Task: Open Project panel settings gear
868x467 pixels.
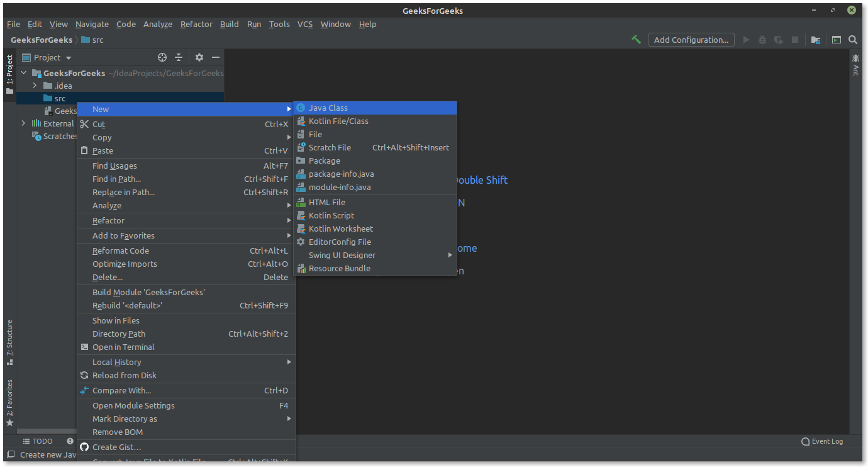Action: tap(199, 57)
